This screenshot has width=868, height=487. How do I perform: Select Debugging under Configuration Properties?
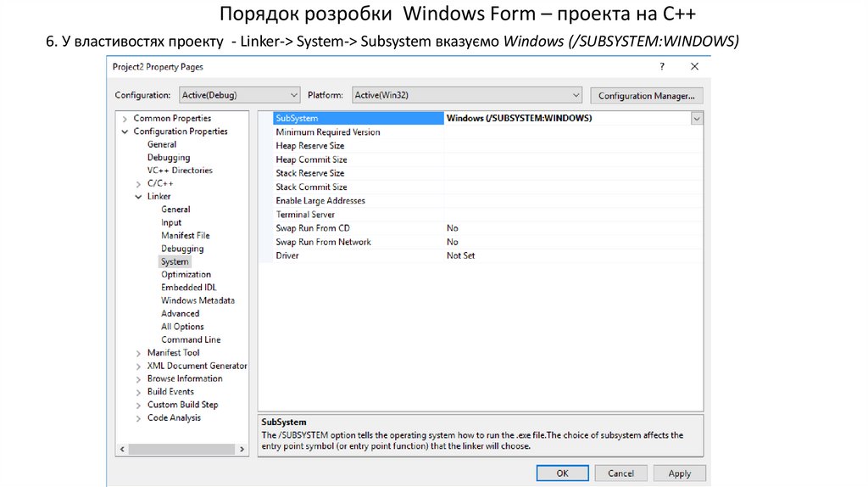point(169,157)
